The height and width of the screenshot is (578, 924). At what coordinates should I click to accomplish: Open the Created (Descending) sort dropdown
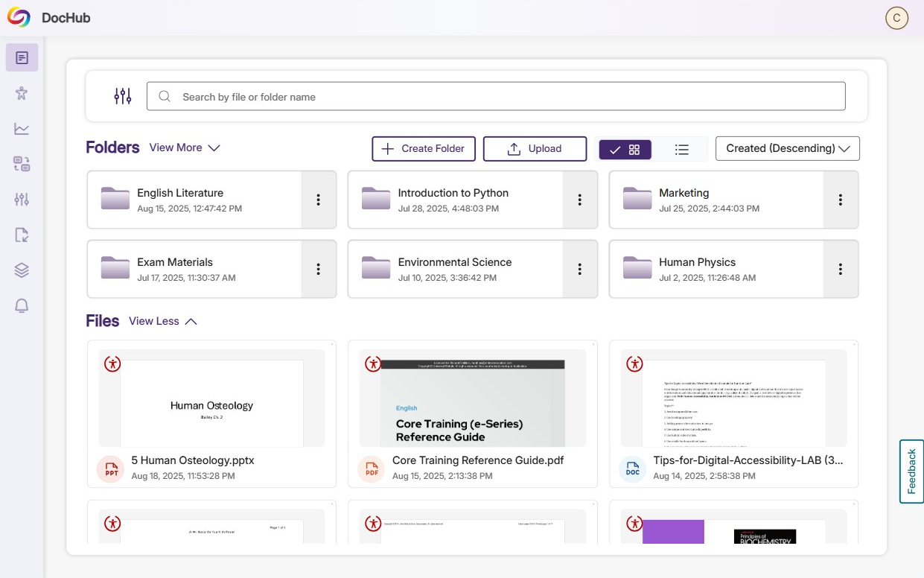coord(787,148)
